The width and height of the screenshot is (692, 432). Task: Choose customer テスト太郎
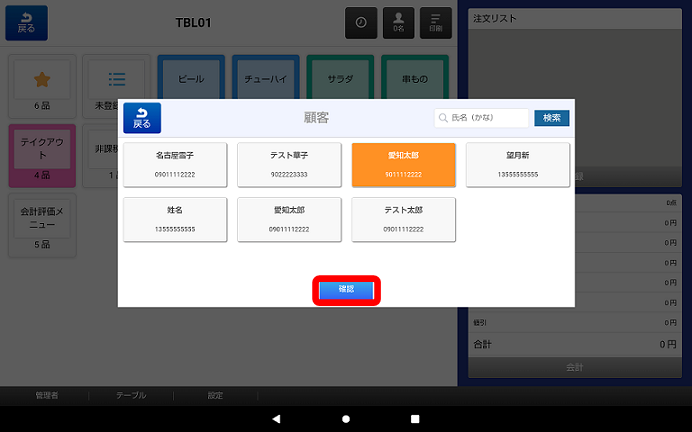point(403,219)
